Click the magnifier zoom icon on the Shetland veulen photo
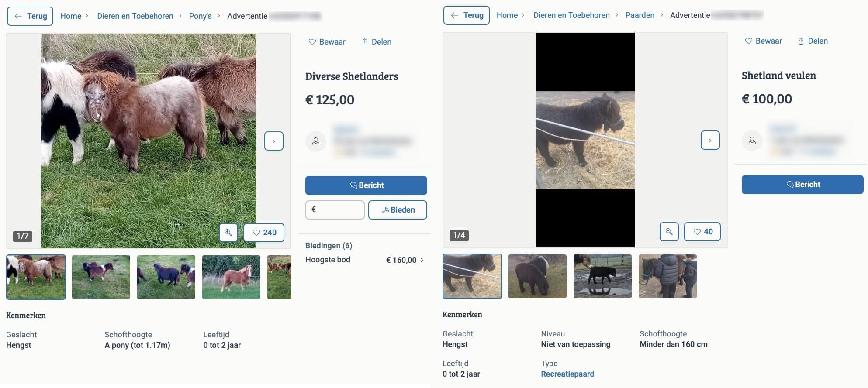Image resolution: width=868 pixels, height=388 pixels. click(x=669, y=232)
